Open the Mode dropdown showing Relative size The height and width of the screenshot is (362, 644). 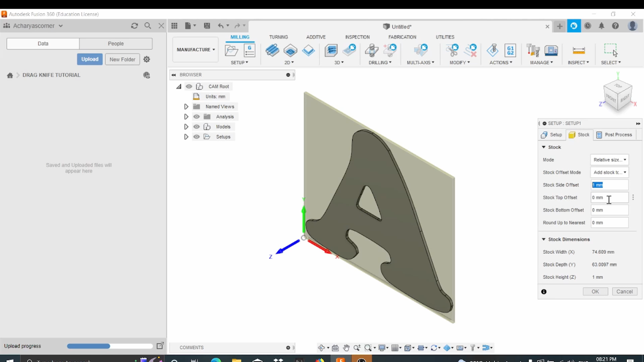coord(609,160)
